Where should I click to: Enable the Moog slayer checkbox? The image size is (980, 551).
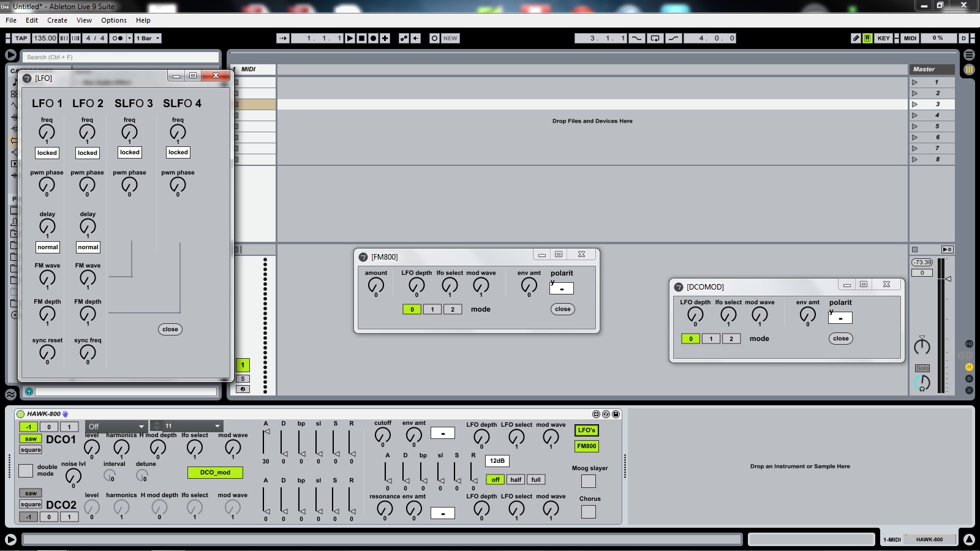tap(589, 481)
